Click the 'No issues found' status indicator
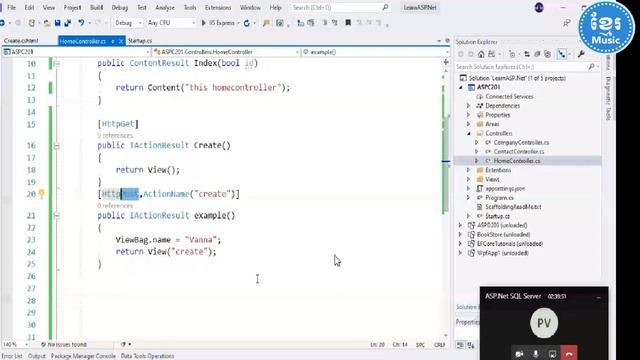 coord(64,344)
